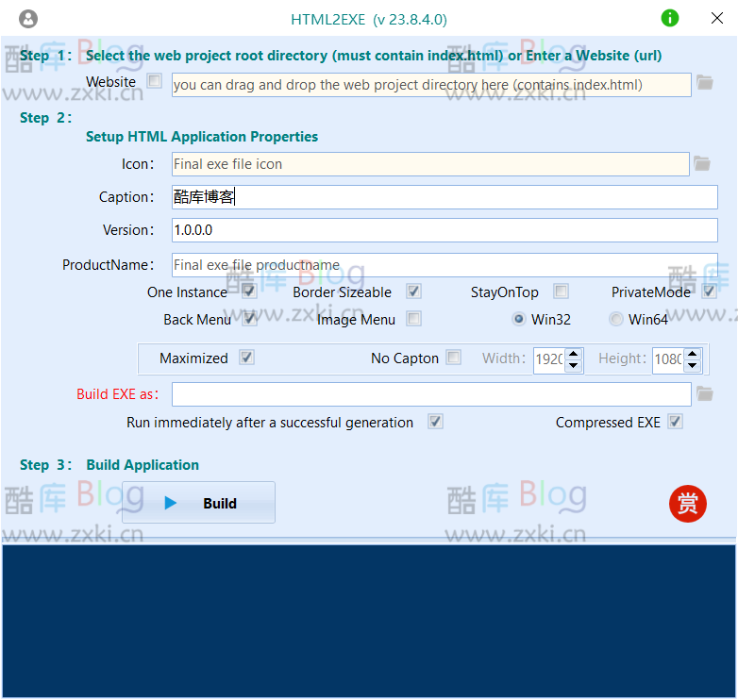This screenshot has height=700, width=738.
Task: Click the Version input field
Action: pos(444,230)
